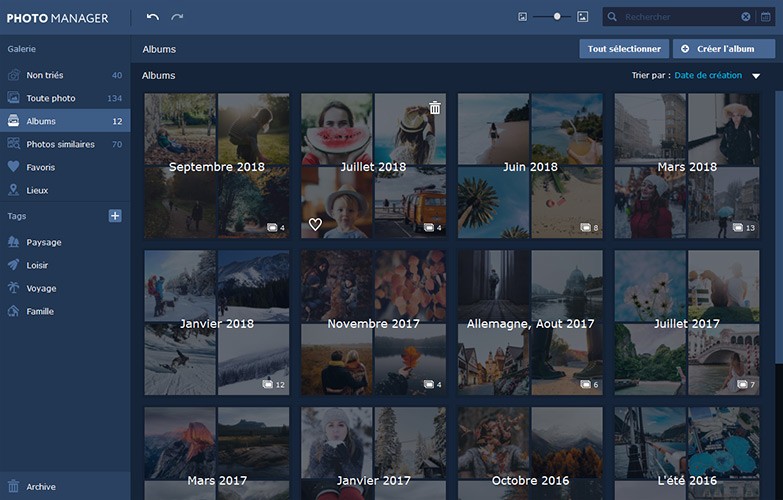
Task: Click the undo arrow icon
Action: click(x=153, y=17)
